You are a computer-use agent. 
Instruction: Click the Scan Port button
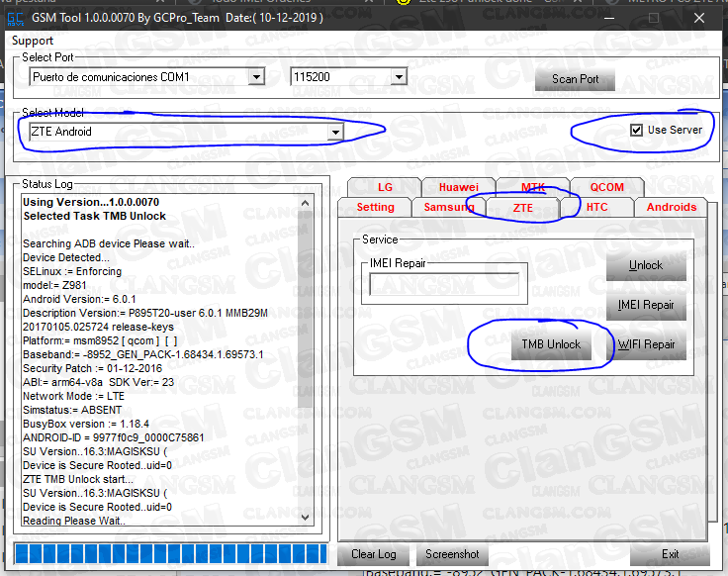575,79
